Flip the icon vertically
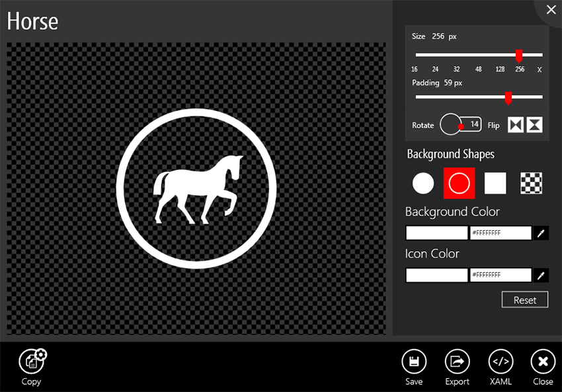This screenshot has width=562, height=392. (x=535, y=125)
